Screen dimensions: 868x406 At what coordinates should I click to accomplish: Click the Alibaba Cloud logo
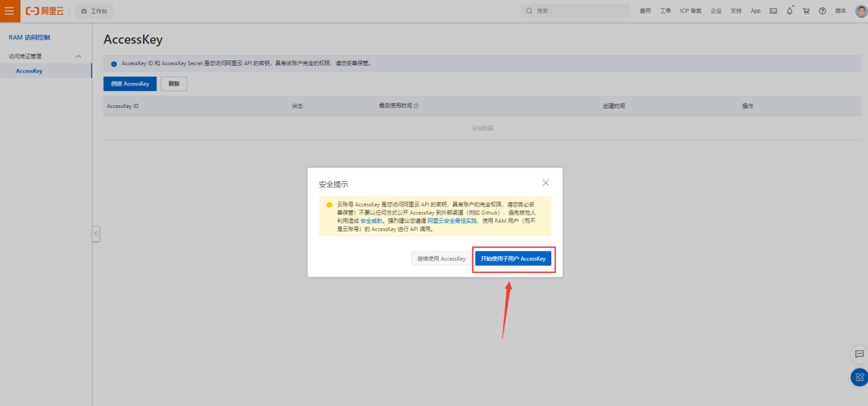click(43, 11)
